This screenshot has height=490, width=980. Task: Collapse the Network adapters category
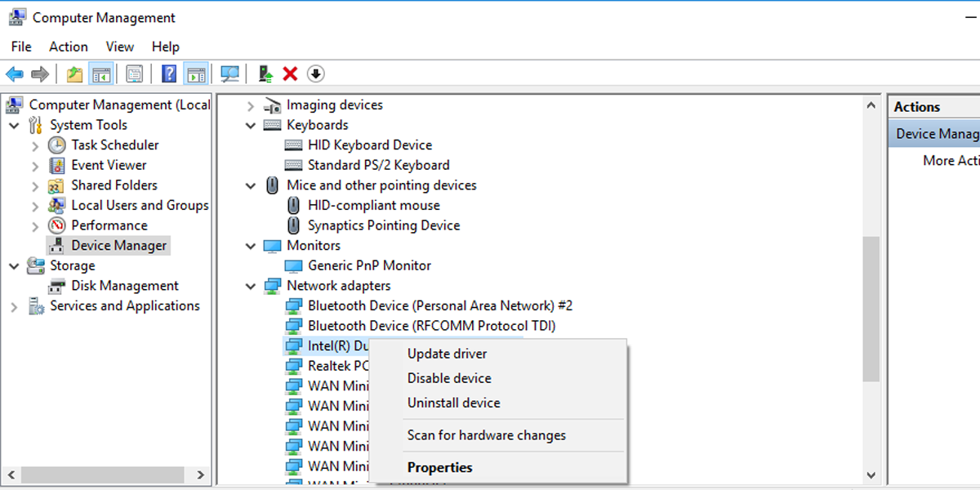[x=250, y=285]
